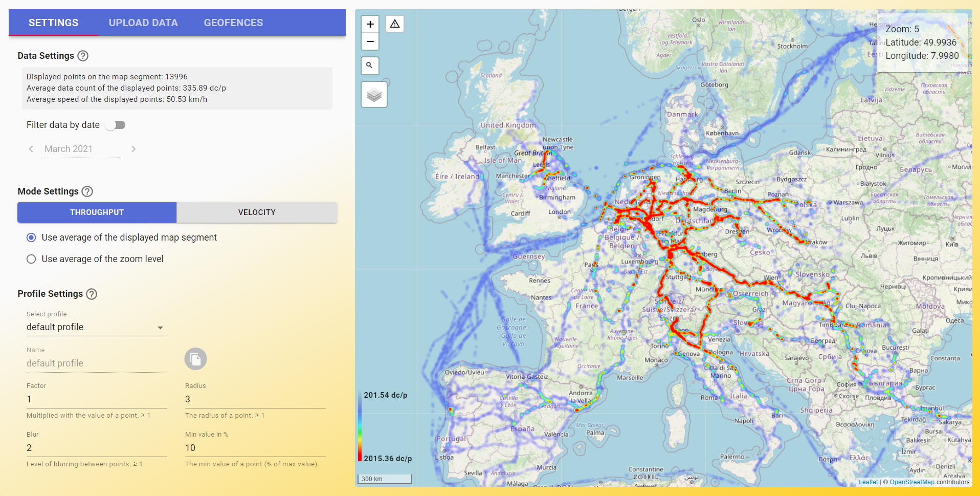Click the 201.54 dc/p legend label
980x496 pixels.
[386, 395]
